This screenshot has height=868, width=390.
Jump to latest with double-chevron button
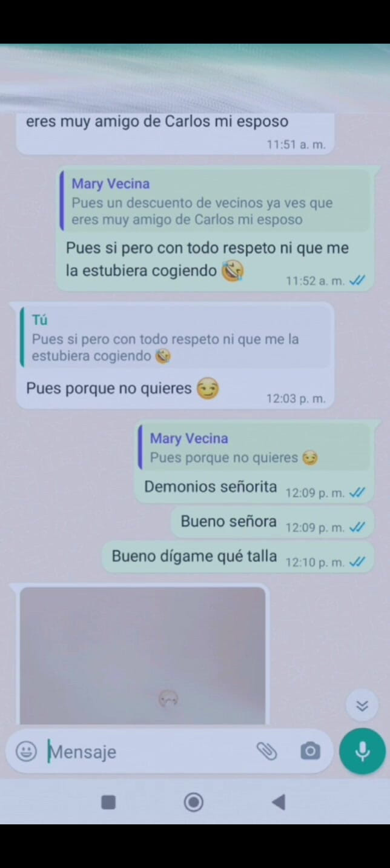[x=362, y=706]
